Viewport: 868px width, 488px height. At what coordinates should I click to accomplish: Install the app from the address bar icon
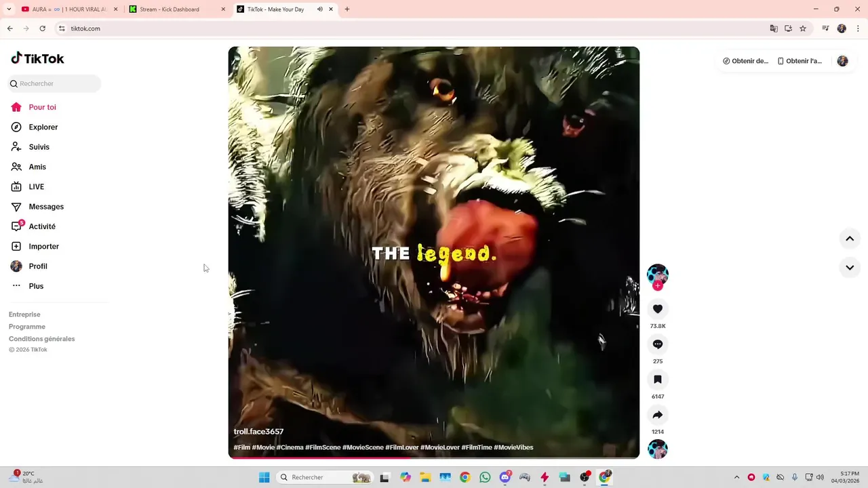[788, 28]
